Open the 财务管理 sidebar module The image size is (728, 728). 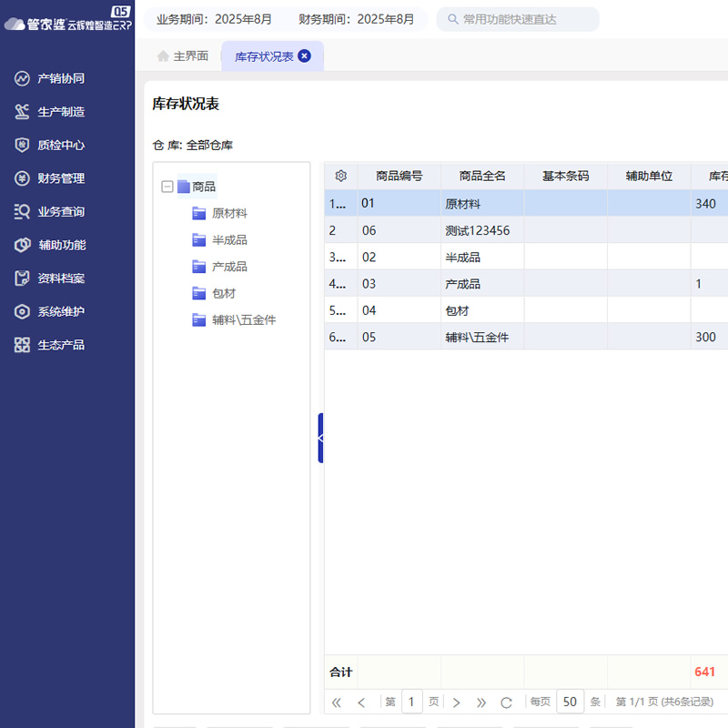tap(49, 178)
